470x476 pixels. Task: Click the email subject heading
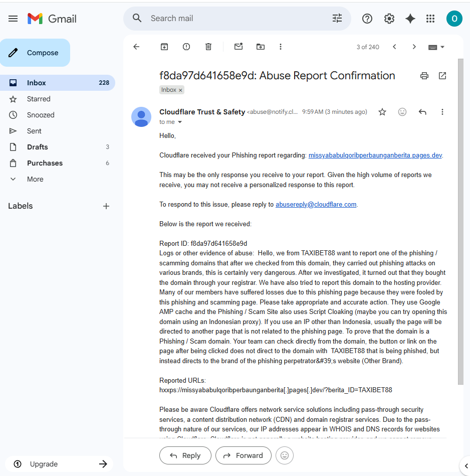pyautogui.click(x=277, y=76)
